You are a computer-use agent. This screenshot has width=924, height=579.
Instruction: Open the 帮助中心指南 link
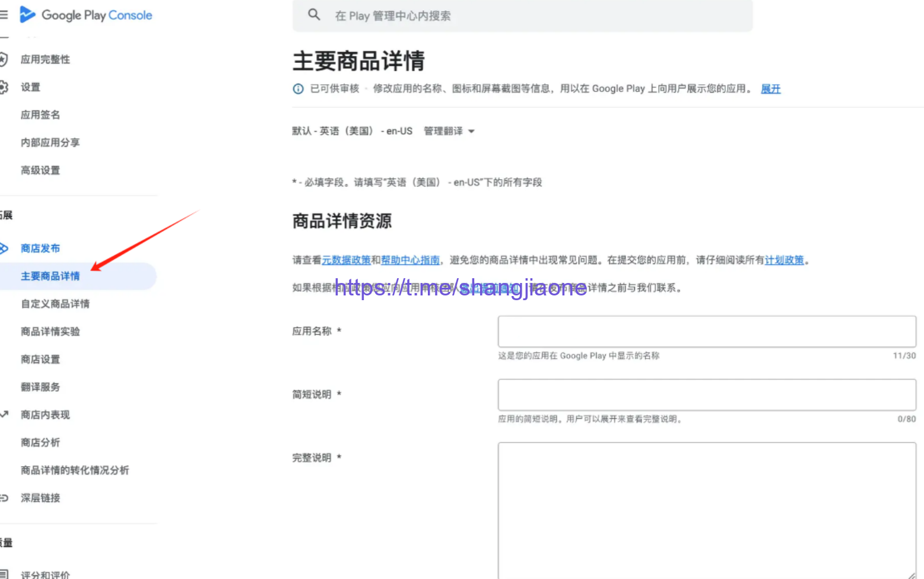pos(410,260)
